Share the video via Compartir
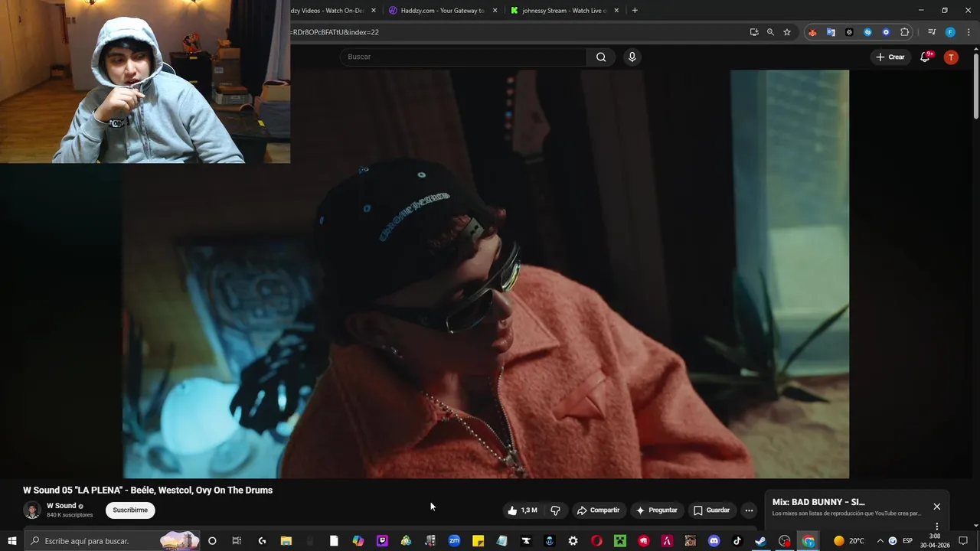 (x=598, y=510)
